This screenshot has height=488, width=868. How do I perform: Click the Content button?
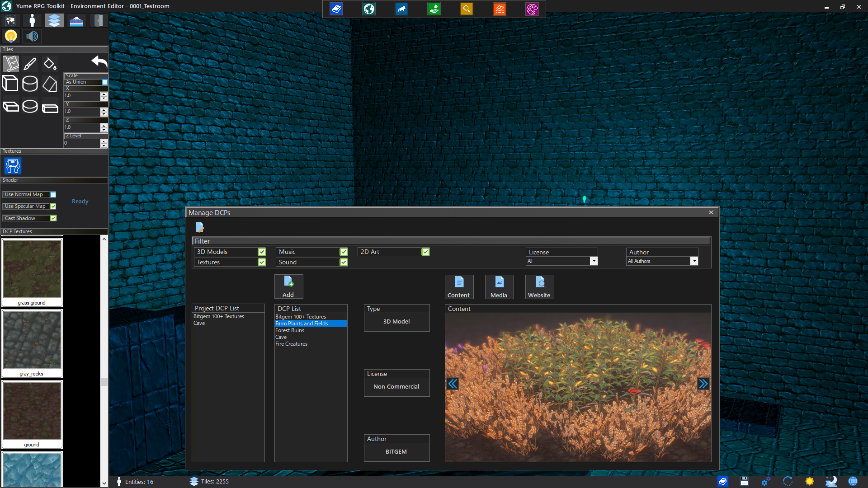click(x=459, y=287)
